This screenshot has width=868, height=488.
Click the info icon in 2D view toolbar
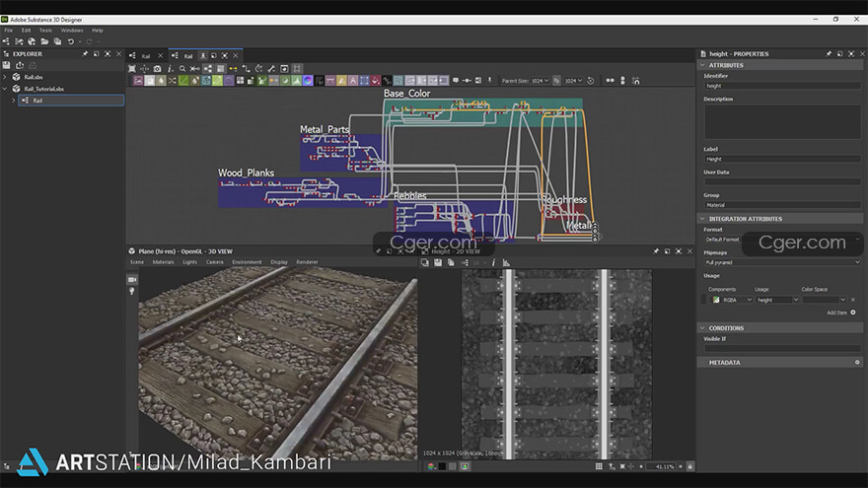[494, 262]
